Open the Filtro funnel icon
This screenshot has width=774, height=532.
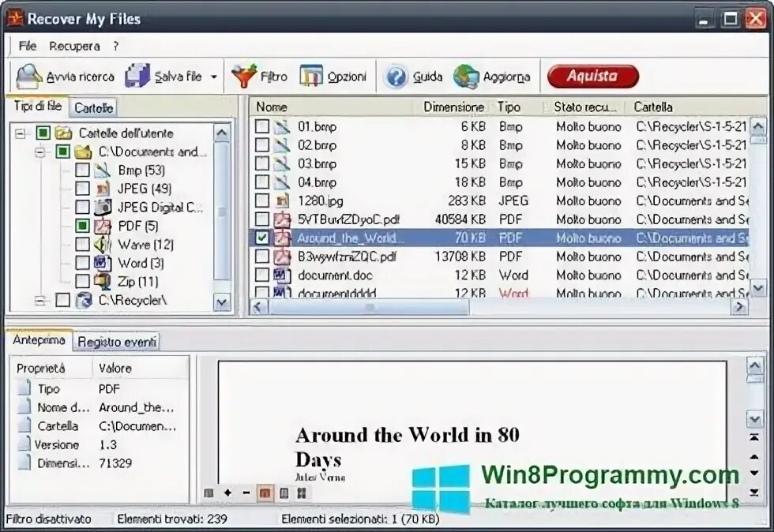click(x=244, y=76)
